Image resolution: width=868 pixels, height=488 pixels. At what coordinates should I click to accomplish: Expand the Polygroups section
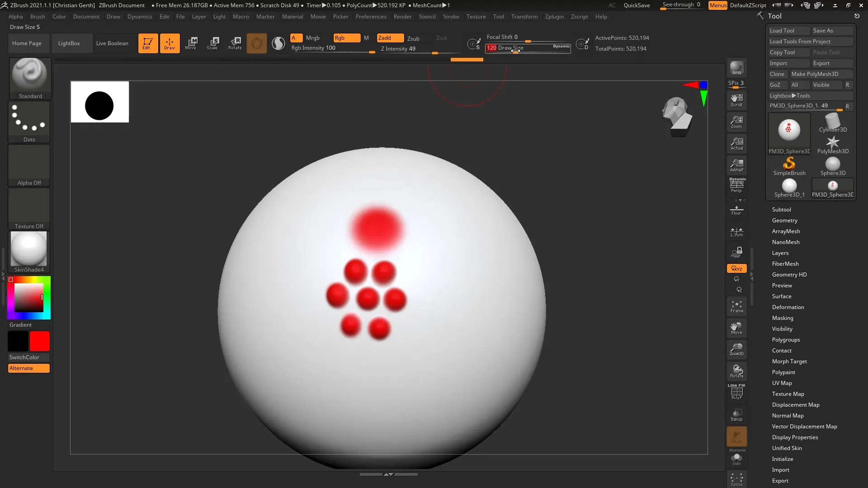coord(786,340)
